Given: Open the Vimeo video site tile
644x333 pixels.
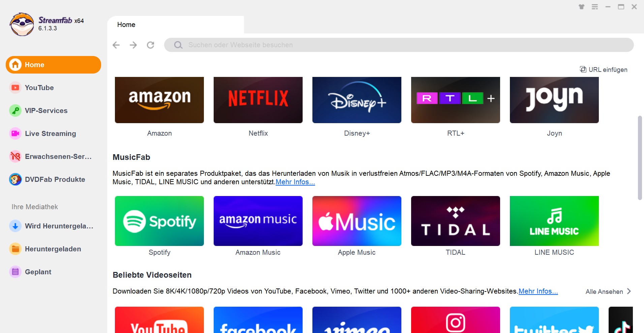Looking at the screenshot, I should pos(357,320).
